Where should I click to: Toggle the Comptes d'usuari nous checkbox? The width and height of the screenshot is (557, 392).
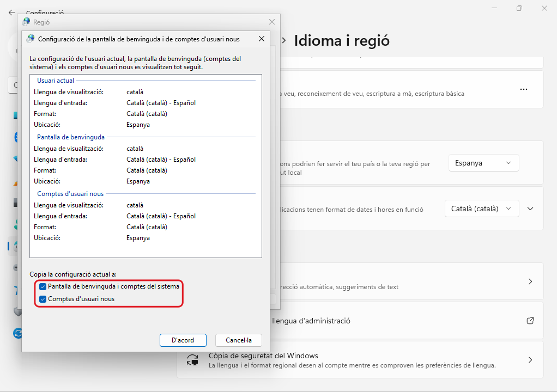coord(43,299)
